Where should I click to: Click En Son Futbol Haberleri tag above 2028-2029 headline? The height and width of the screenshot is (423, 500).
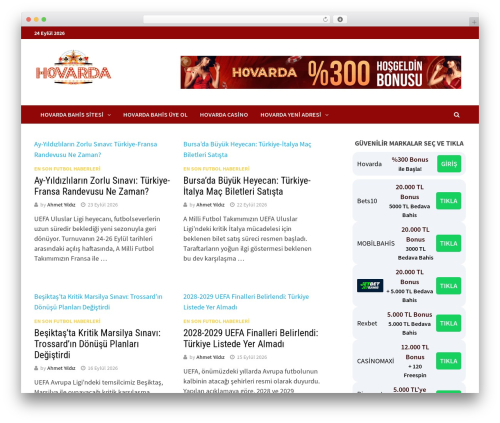click(x=216, y=321)
